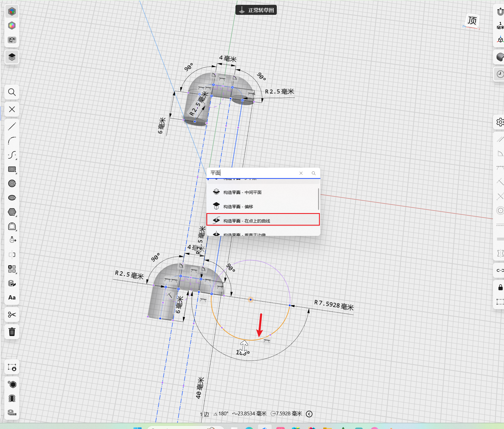Select the Line sketch tool
The width and height of the screenshot is (504, 429).
click(12, 126)
